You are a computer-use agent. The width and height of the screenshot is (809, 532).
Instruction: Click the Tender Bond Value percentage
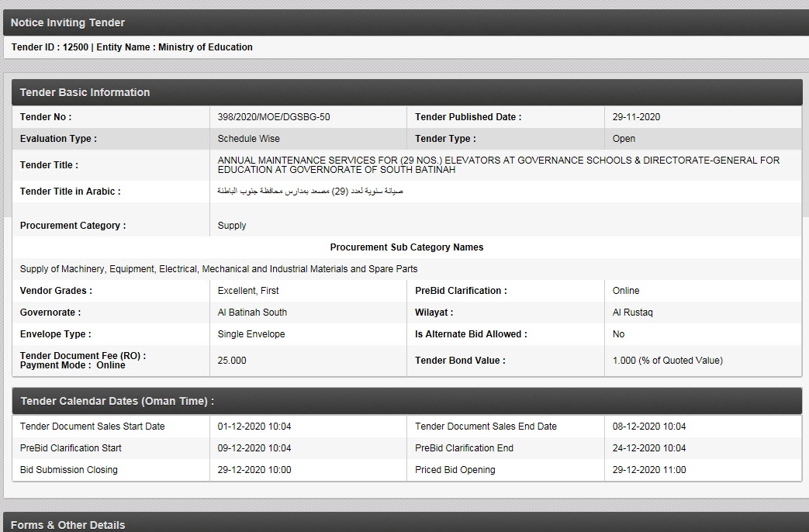[667, 361]
